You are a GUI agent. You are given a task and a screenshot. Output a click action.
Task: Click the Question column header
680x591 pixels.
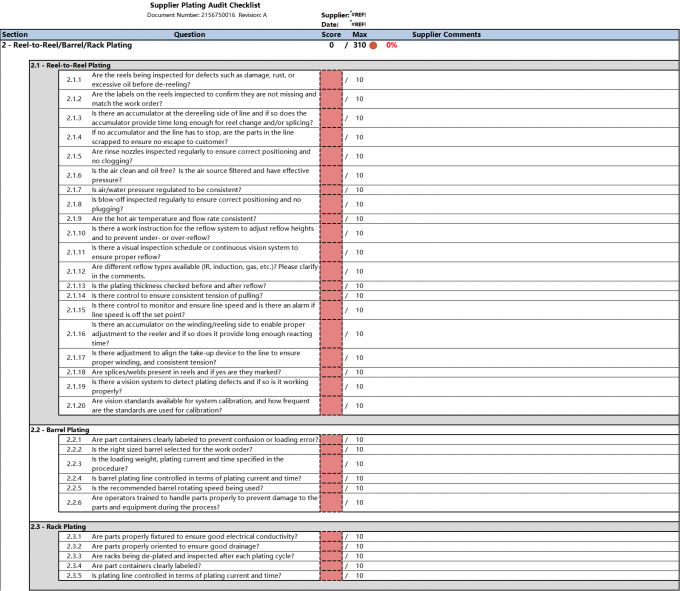point(190,34)
